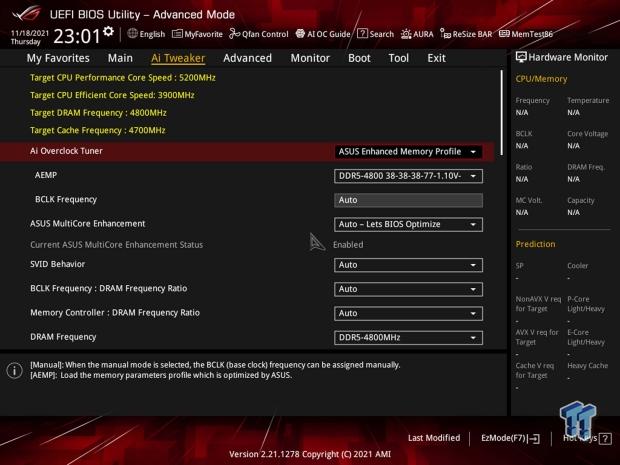620x465 pixels.
Task: Click Target DRAM Frequency : 4800MHz text
Action: [x=98, y=113]
